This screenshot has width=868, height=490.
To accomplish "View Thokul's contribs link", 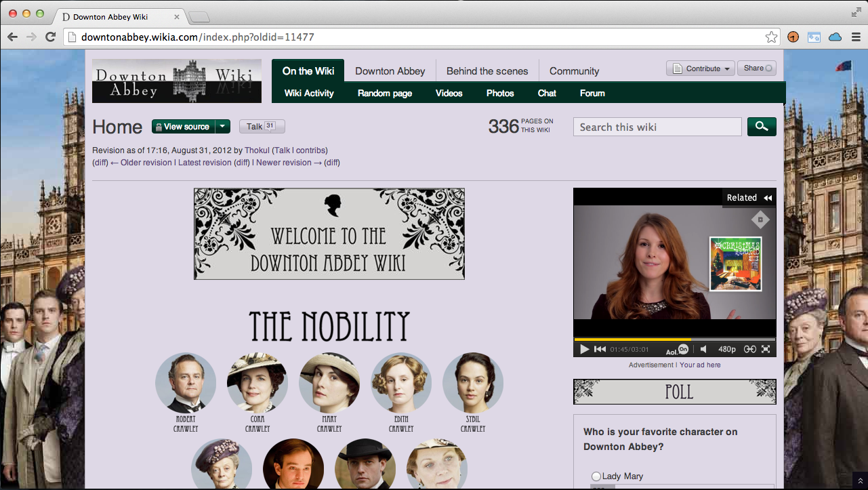I will [310, 150].
